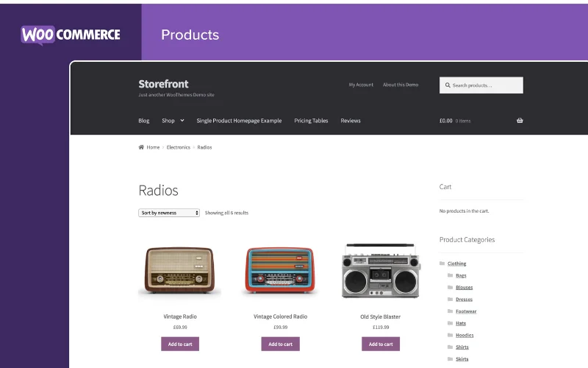Open the Old Style Blaster product title
Screen dimensions: 588x368
tap(381, 316)
